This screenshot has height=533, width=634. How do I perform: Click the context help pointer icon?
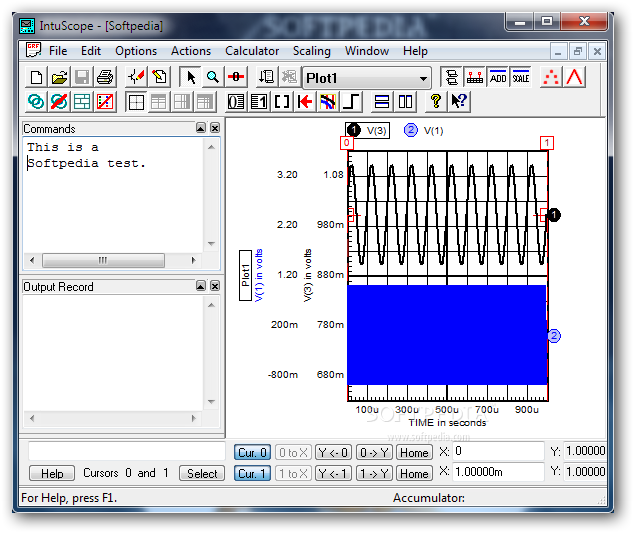[x=459, y=102]
